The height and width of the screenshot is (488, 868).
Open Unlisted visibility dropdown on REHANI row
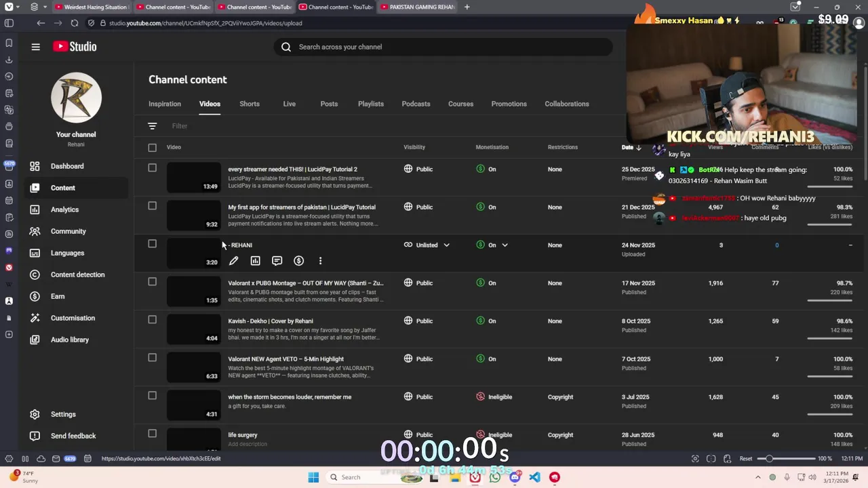pyautogui.click(x=446, y=245)
